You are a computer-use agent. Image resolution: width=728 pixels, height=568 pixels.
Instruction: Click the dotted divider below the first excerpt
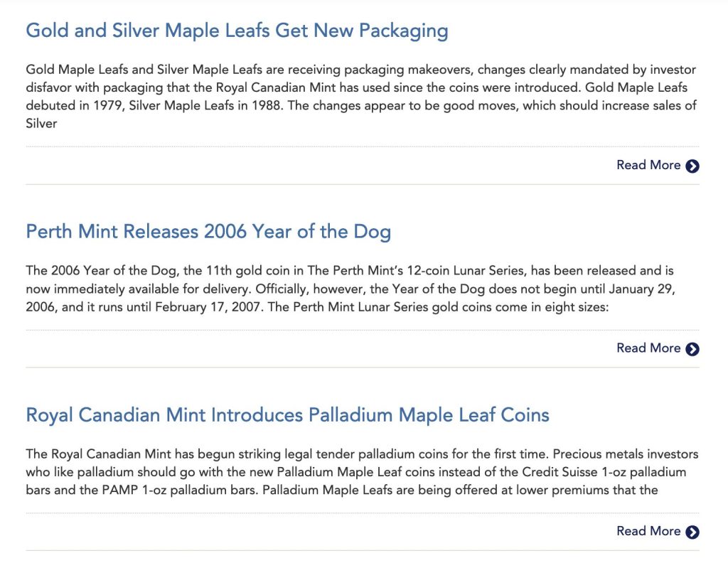(x=363, y=146)
